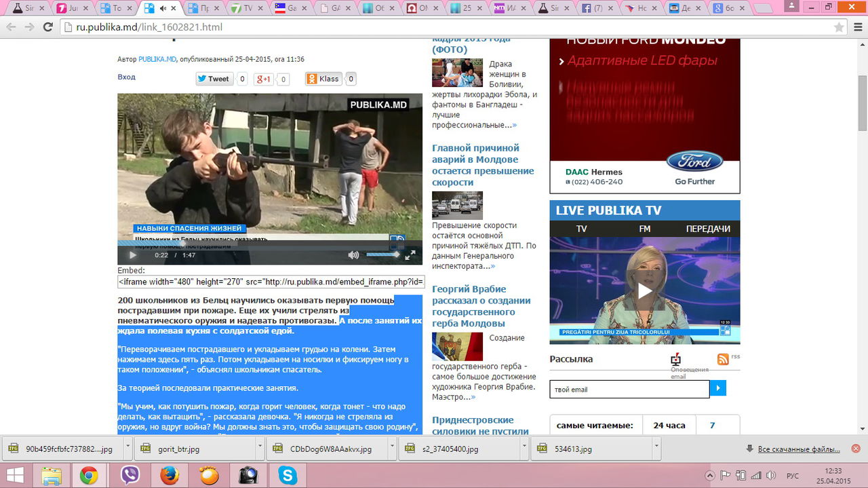Go forward with the browser forward arrow
This screenshot has height=488, width=868.
pyautogui.click(x=29, y=27)
